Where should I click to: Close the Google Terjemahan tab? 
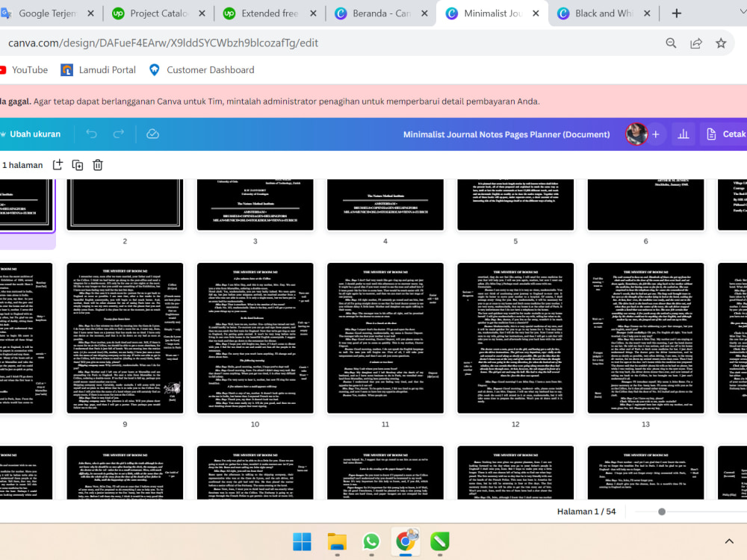(90, 13)
